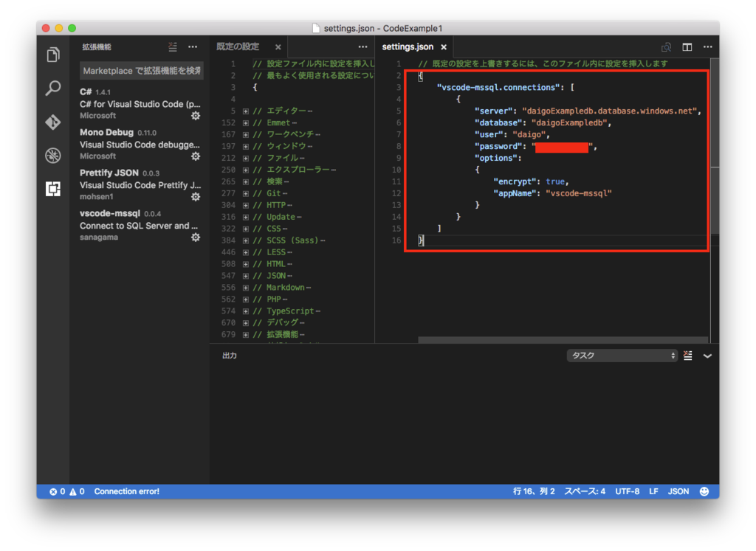Open the Git source control view

pyautogui.click(x=53, y=122)
